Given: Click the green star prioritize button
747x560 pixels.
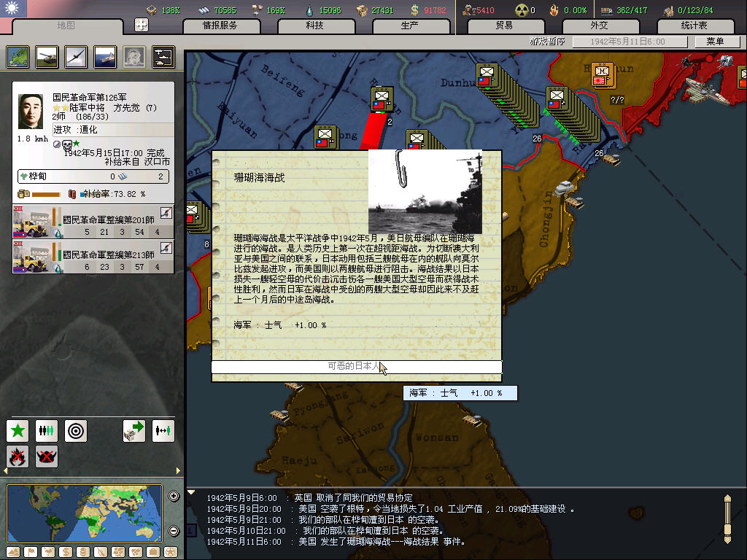Looking at the screenshot, I should [18, 431].
